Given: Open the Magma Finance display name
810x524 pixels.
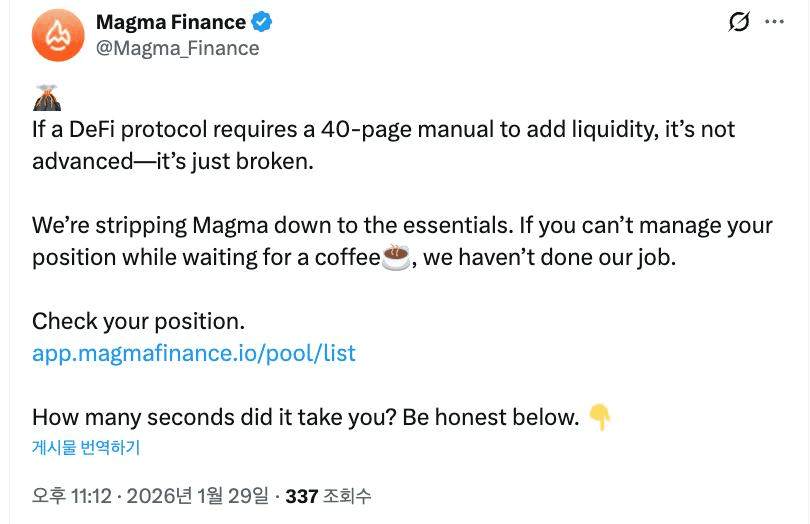Looking at the screenshot, I should (x=170, y=22).
